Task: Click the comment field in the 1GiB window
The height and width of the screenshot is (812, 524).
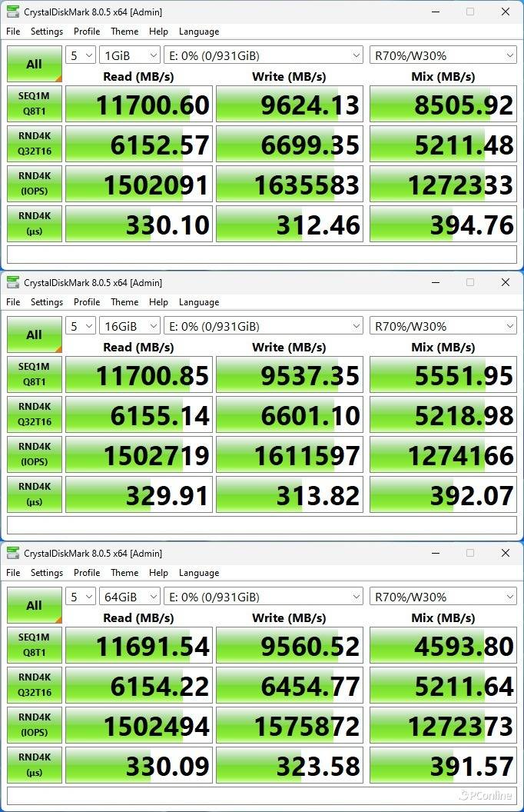Action: (262, 255)
